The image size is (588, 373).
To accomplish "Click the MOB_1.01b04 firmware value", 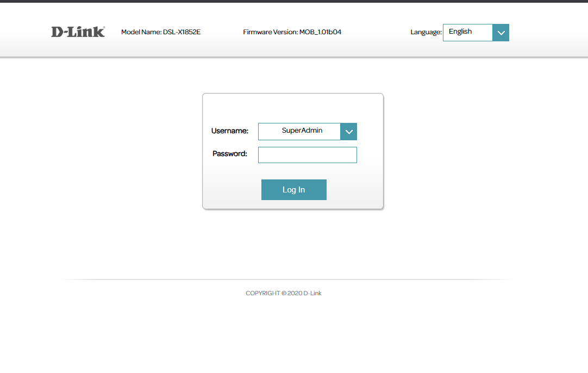I will click(x=321, y=32).
